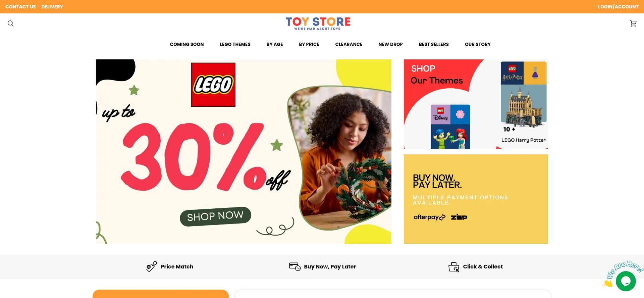
Task: Expand the By Price menu
Action: point(309,44)
